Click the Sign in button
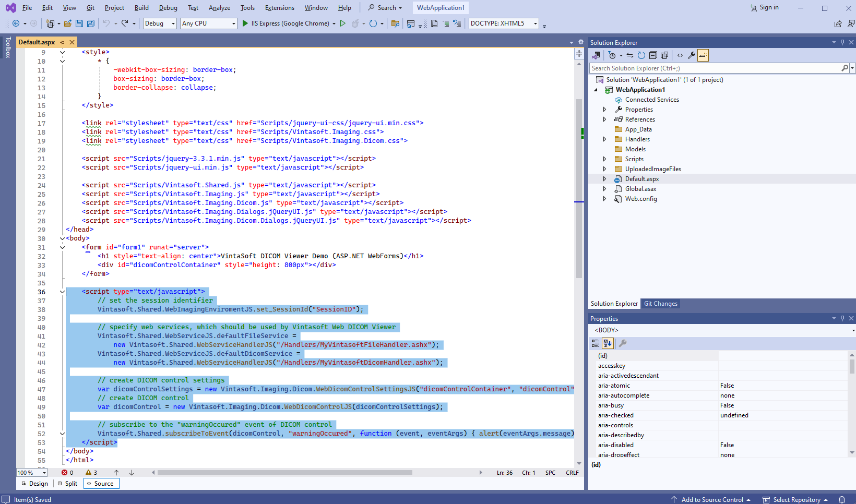The image size is (856, 504). (x=764, y=8)
